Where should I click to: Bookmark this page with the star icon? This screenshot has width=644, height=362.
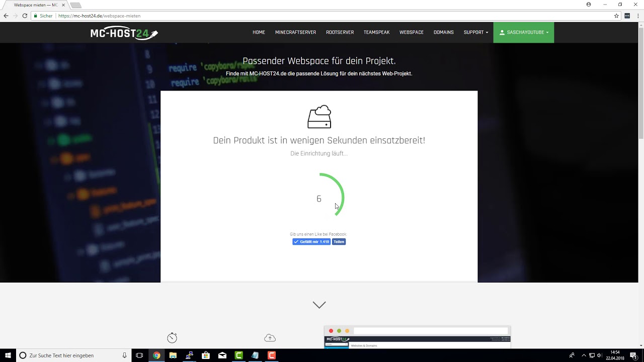(x=616, y=16)
